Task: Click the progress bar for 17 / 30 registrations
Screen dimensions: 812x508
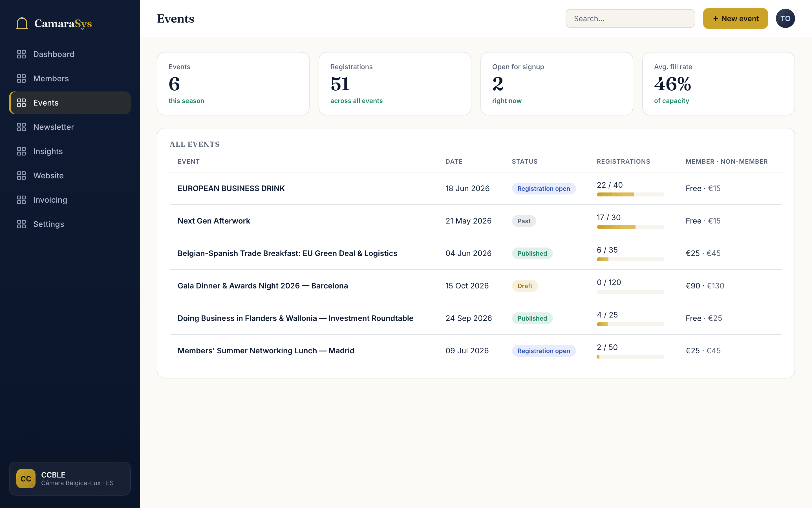Action: pyautogui.click(x=630, y=227)
